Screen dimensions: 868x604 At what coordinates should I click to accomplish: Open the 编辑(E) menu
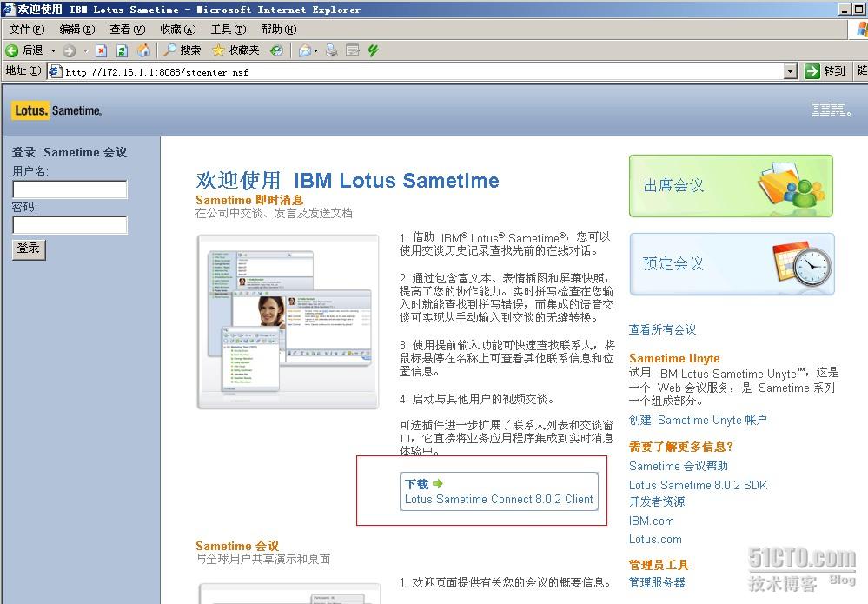77,30
